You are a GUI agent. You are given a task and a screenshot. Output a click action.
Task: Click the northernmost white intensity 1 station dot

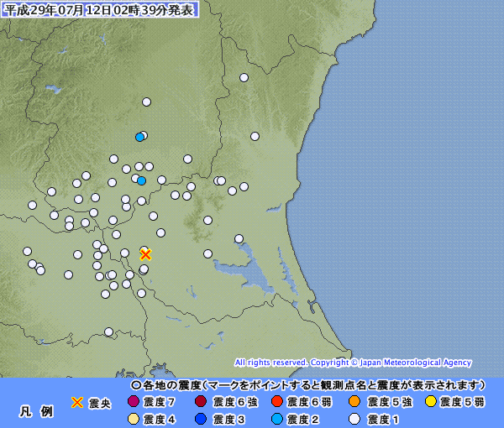pyautogui.click(x=244, y=78)
